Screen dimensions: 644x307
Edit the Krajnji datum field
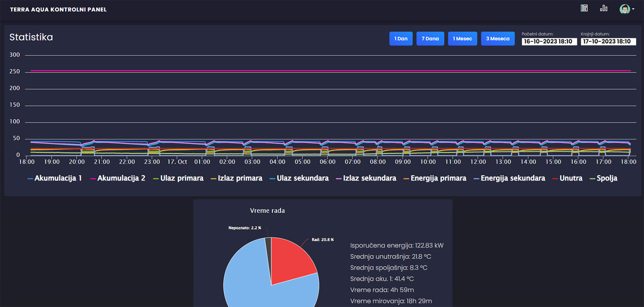click(608, 41)
